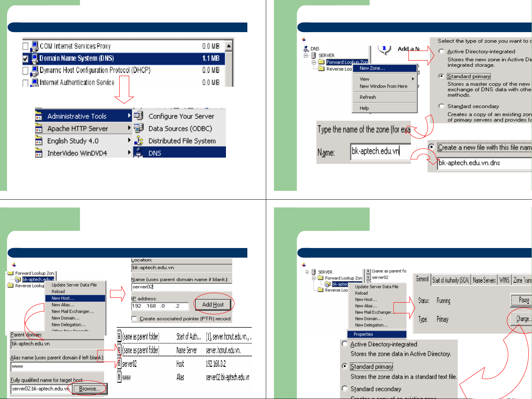Click the Configure Your Server icon
The height and width of the screenshot is (399, 532).
pyautogui.click(x=138, y=116)
